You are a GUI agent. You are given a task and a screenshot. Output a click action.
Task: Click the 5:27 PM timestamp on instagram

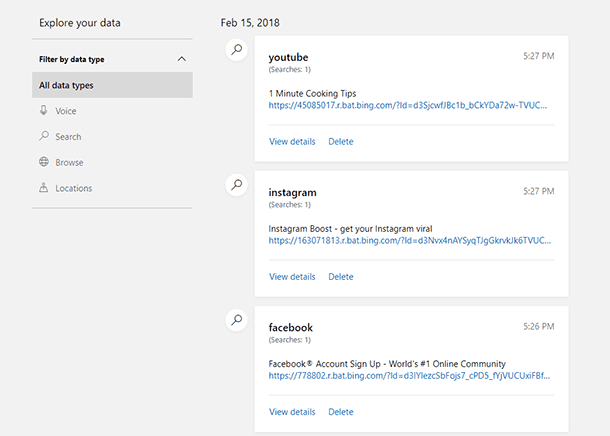[539, 191]
